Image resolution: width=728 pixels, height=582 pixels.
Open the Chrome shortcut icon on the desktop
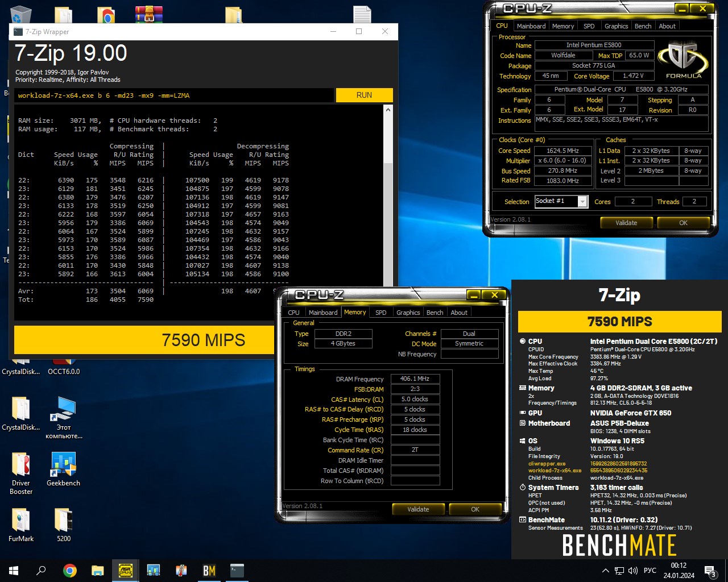coord(106,14)
